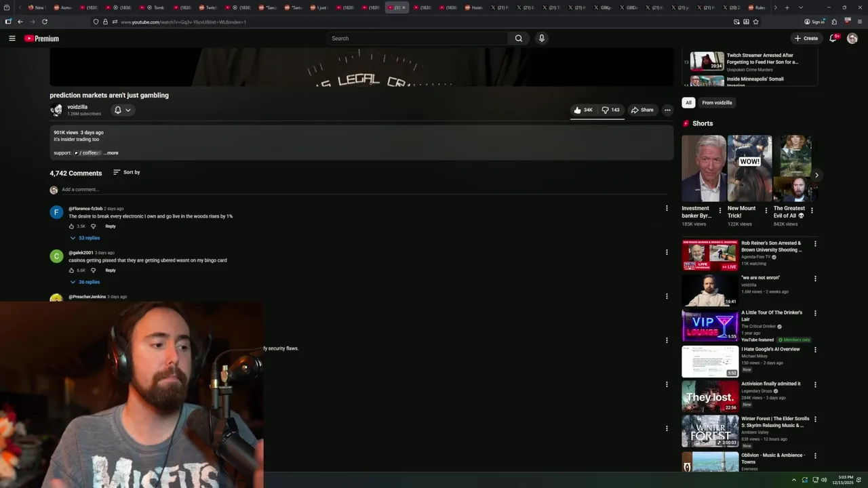This screenshot has height=488, width=868.
Task: Select the All filter chip
Action: pos(688,103)
